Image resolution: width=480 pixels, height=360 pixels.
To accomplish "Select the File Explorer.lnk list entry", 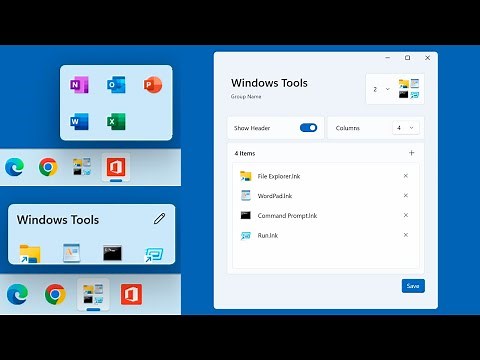I will [x=325, y=176].
